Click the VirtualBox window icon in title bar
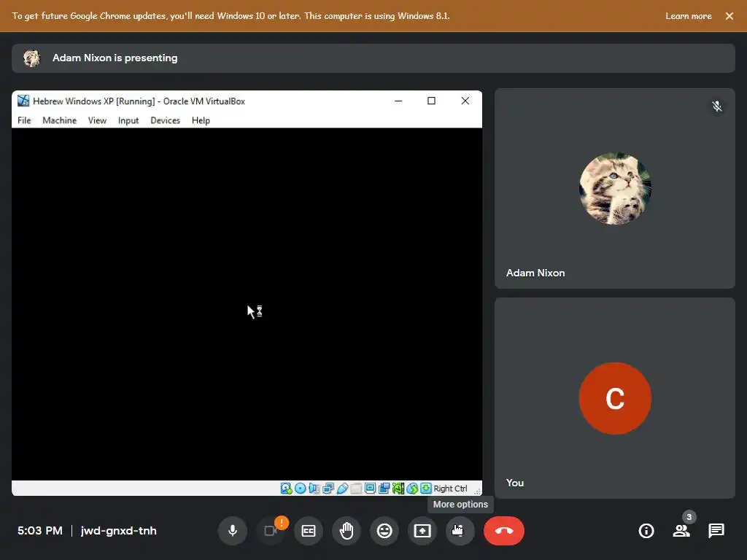This screenshot has height=560, width=747. click(x=23, y=101)
